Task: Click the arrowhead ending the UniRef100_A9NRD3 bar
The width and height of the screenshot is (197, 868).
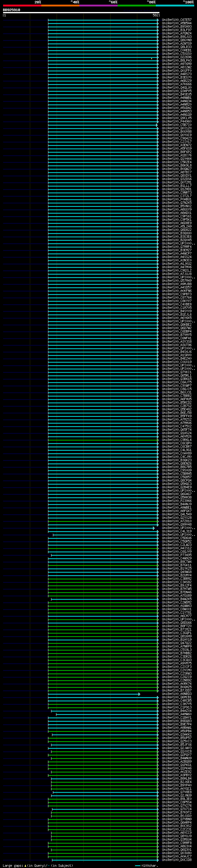Action: pyautogui.click(x=139, y=694)
